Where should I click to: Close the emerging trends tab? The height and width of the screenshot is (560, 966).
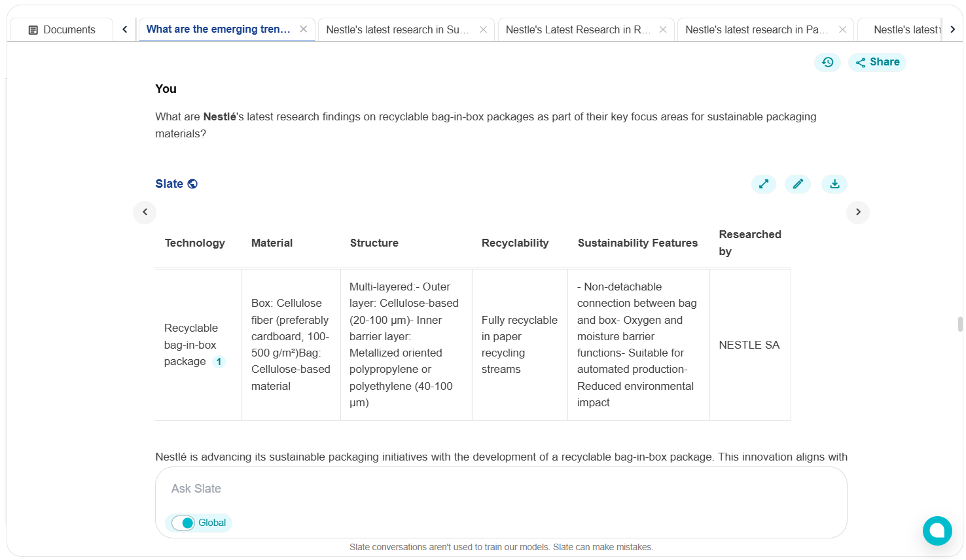tap(304, 29)
